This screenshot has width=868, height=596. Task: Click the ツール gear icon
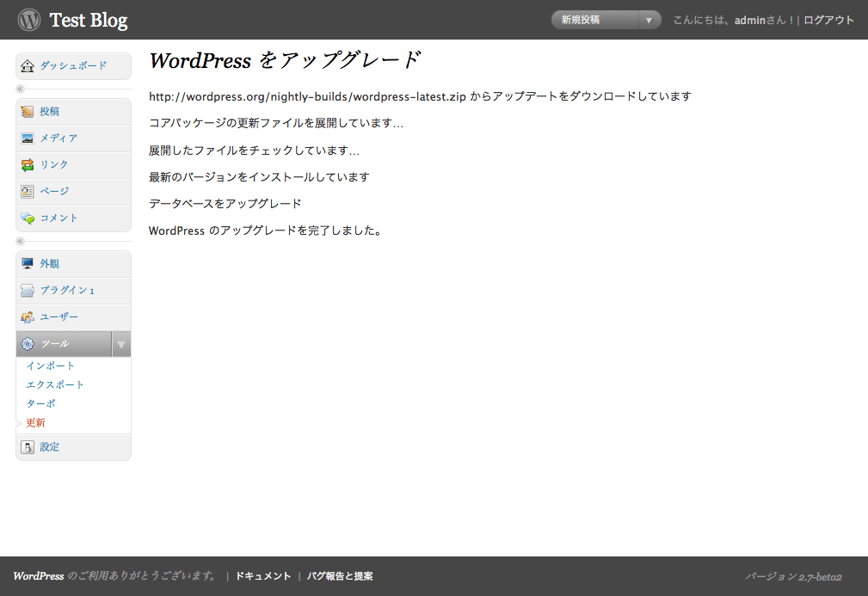28,344
